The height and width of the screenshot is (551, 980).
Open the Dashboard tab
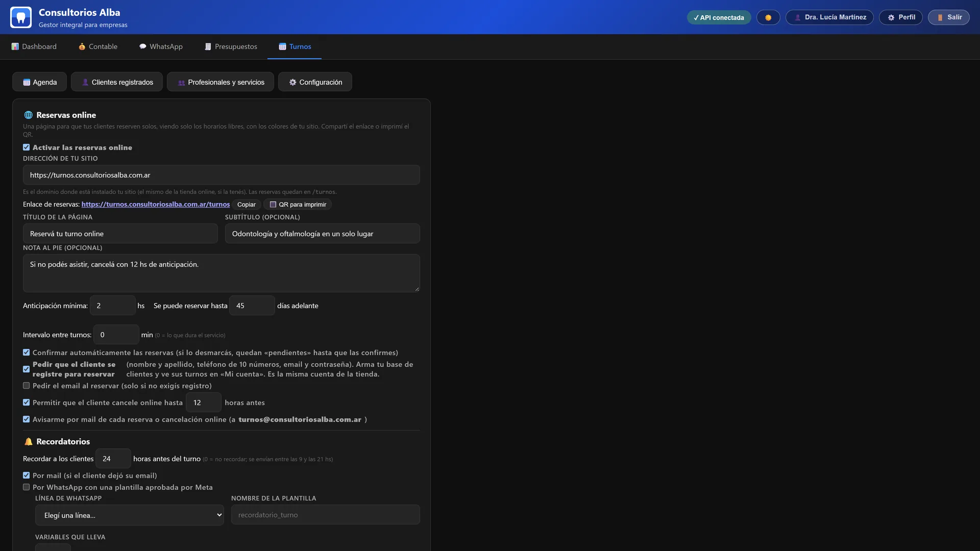point(34,46)
